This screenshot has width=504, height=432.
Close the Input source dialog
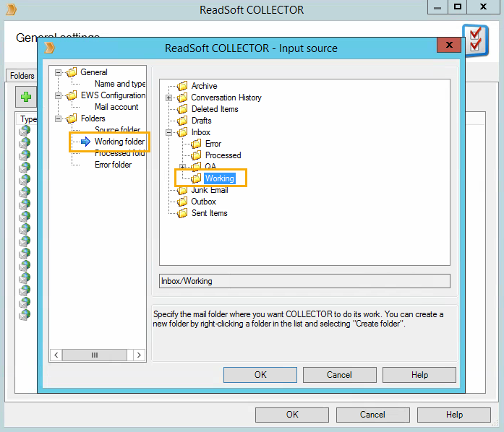click(x=449, y=45)
